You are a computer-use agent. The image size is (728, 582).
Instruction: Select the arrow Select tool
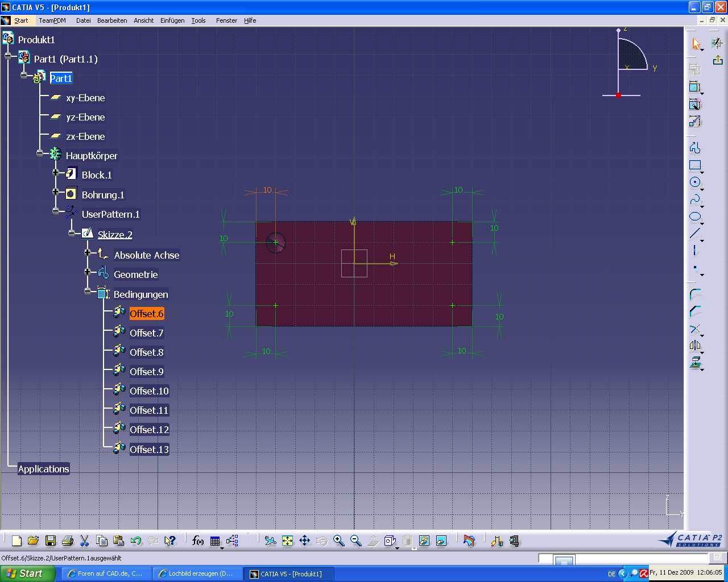coord(696,44)
